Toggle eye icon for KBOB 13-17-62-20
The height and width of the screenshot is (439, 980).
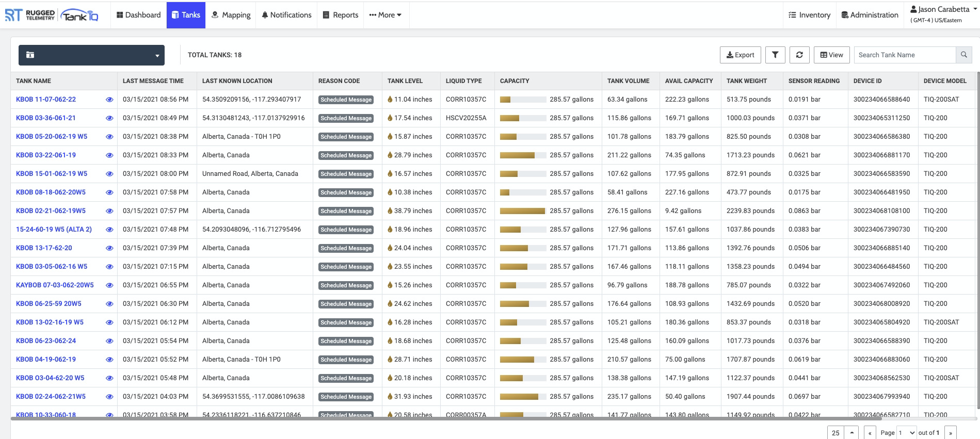tap(109, 248)
